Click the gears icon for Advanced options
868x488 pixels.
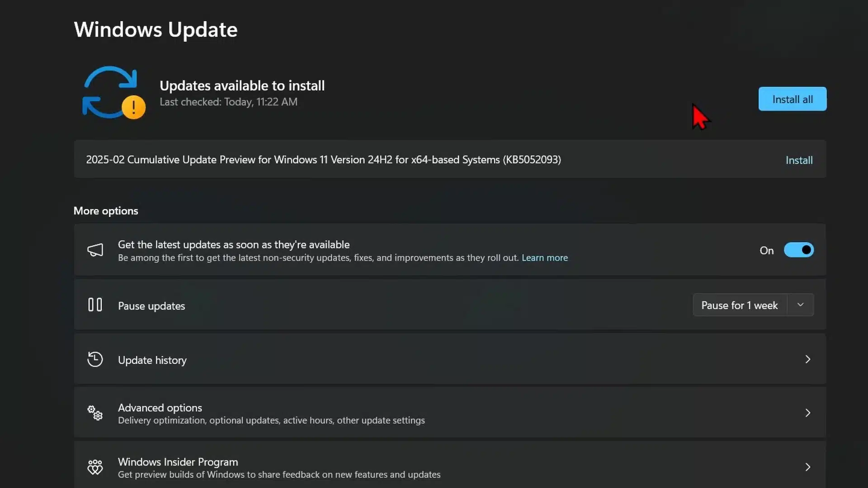95,413
